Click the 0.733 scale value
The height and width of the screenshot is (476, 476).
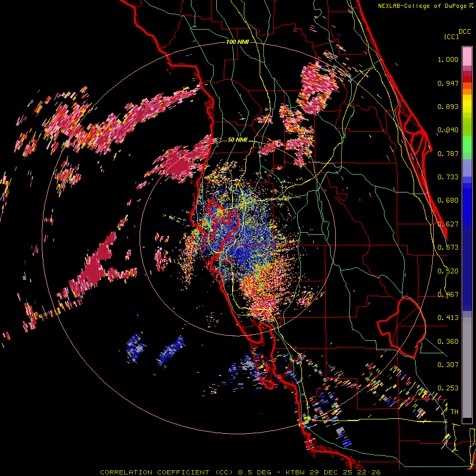(448, 177)
